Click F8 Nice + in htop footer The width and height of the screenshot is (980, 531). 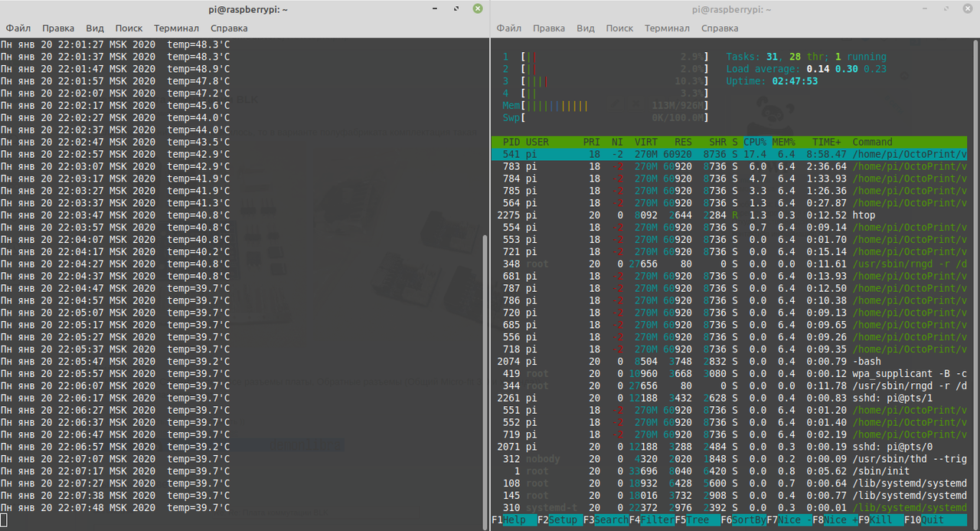pos(836,520)
